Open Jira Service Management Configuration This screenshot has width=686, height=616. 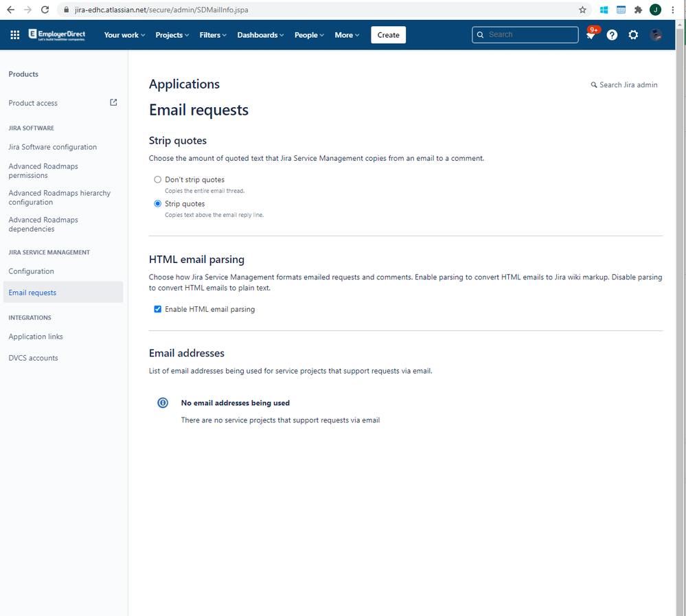(31, 271)
